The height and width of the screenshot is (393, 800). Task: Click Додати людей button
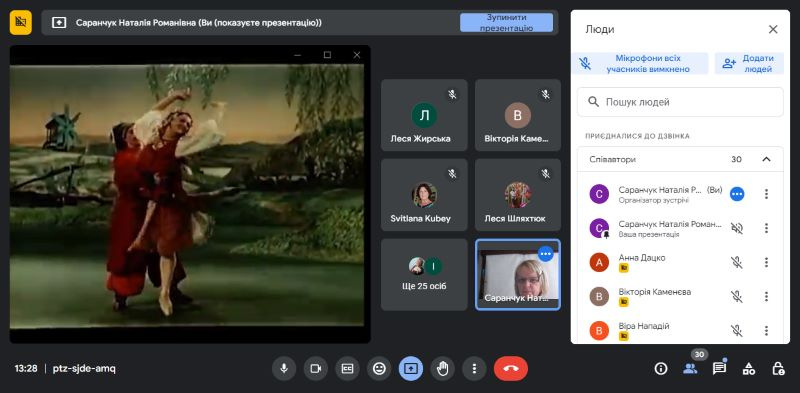coord(749,64)
